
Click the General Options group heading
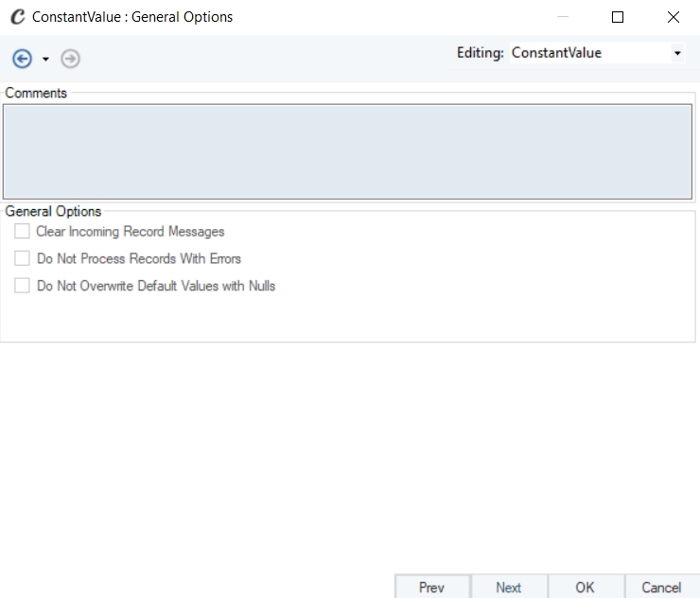click(53, 212)
